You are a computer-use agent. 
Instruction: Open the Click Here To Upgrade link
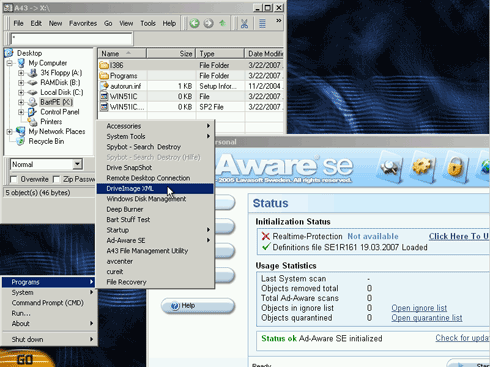pos(459,236)
